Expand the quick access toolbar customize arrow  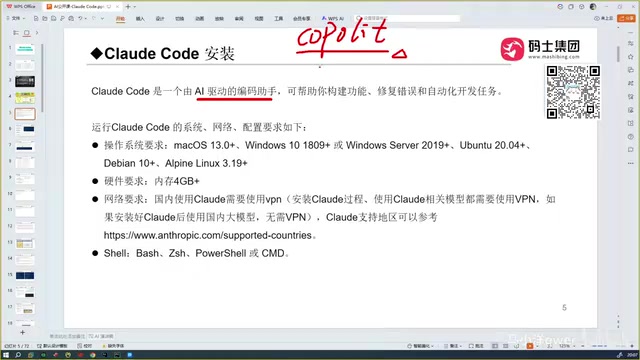102,18
